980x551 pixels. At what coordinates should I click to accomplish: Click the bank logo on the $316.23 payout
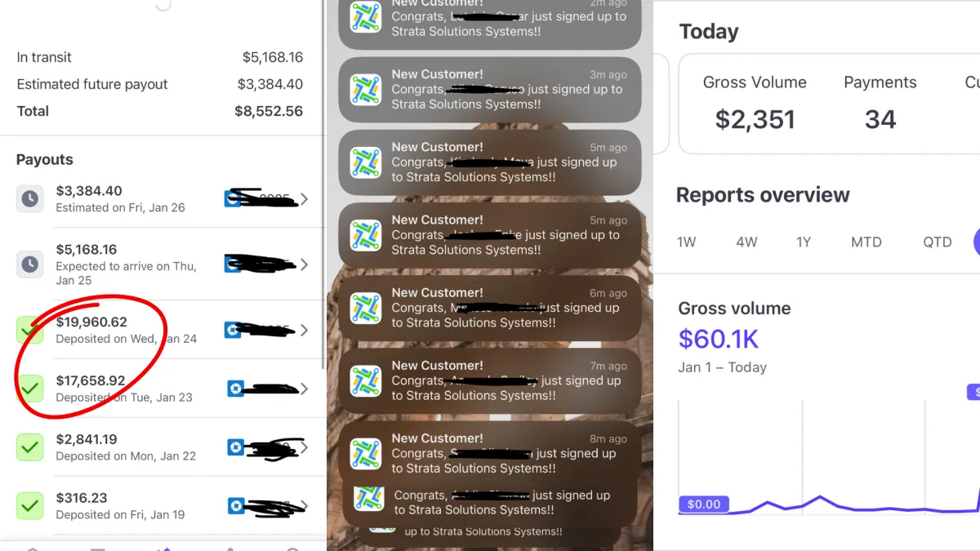(x=234, y=506)
